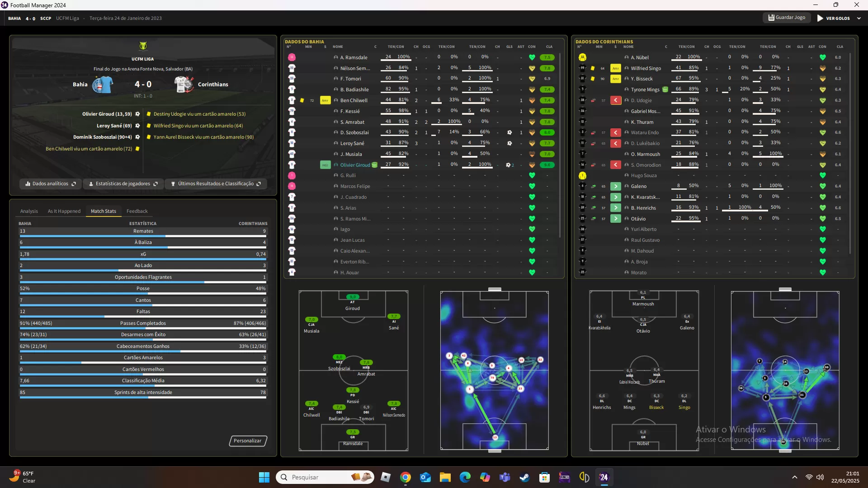Click B. Henrichs' green substitution arrow

coord(615,208)
